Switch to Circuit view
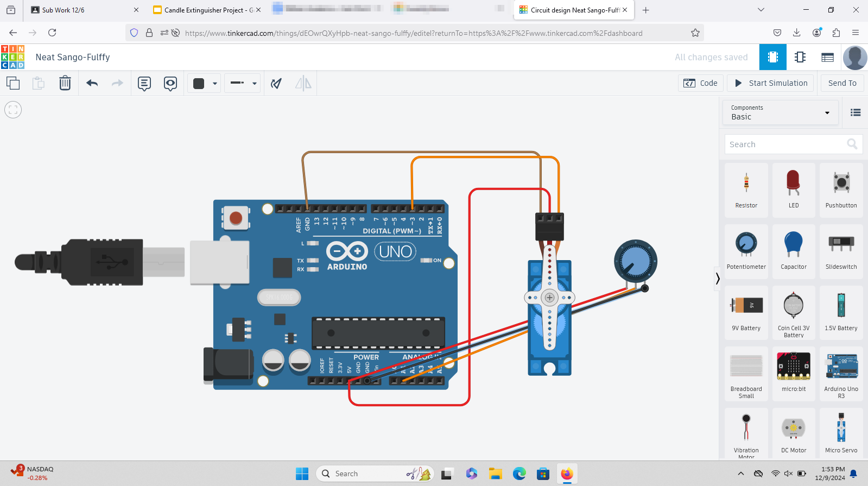868x486 pixels. point(773,57)
